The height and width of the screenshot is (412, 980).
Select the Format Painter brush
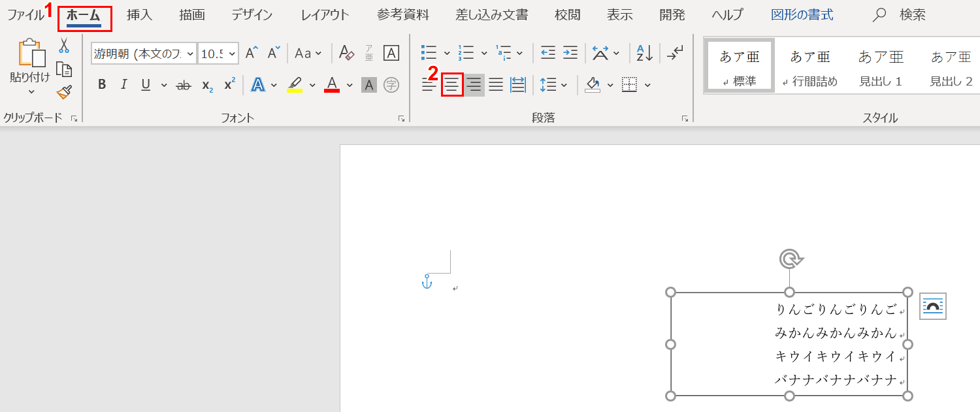(x=64, y=93)
